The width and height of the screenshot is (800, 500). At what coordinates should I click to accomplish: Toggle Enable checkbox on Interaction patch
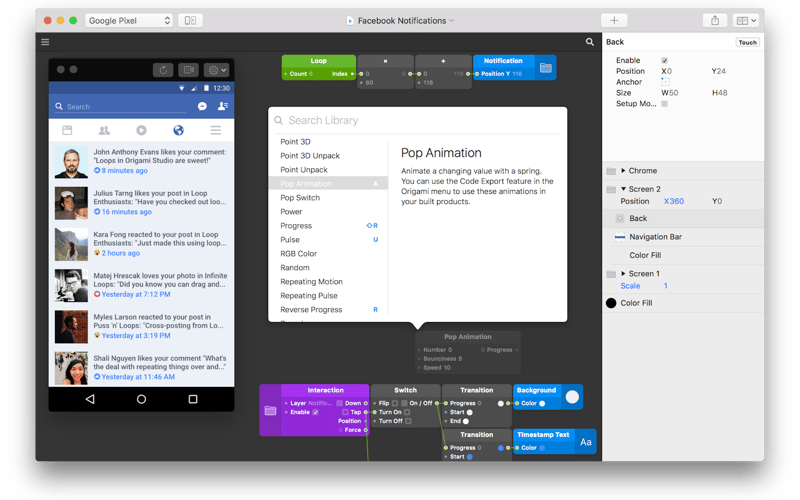pyautogui.click(x=315, y=412)
